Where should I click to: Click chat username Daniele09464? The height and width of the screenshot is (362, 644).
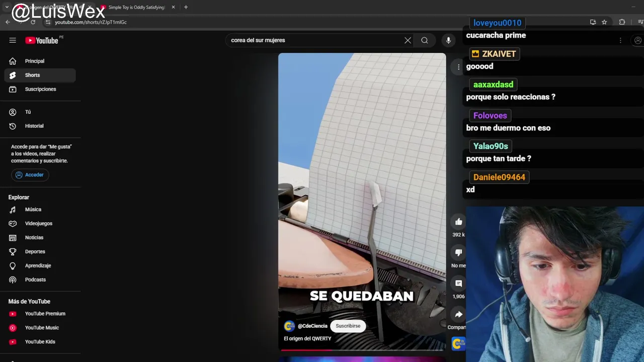[499, 177]
